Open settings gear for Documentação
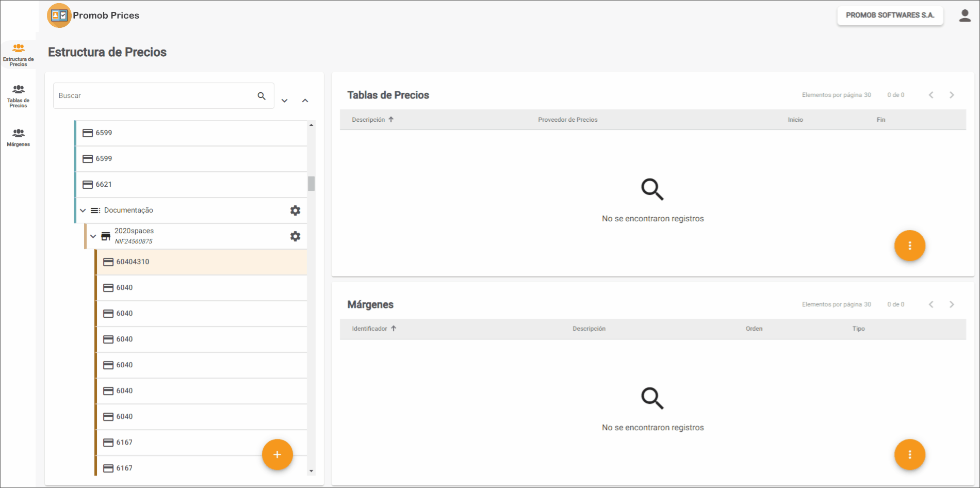The image size is (980, 488). (295, 210)
